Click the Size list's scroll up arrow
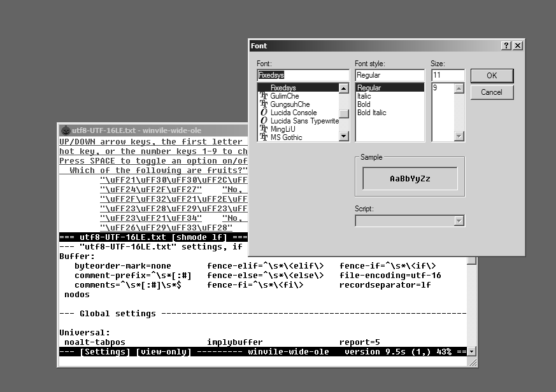 tap(459, 88)
